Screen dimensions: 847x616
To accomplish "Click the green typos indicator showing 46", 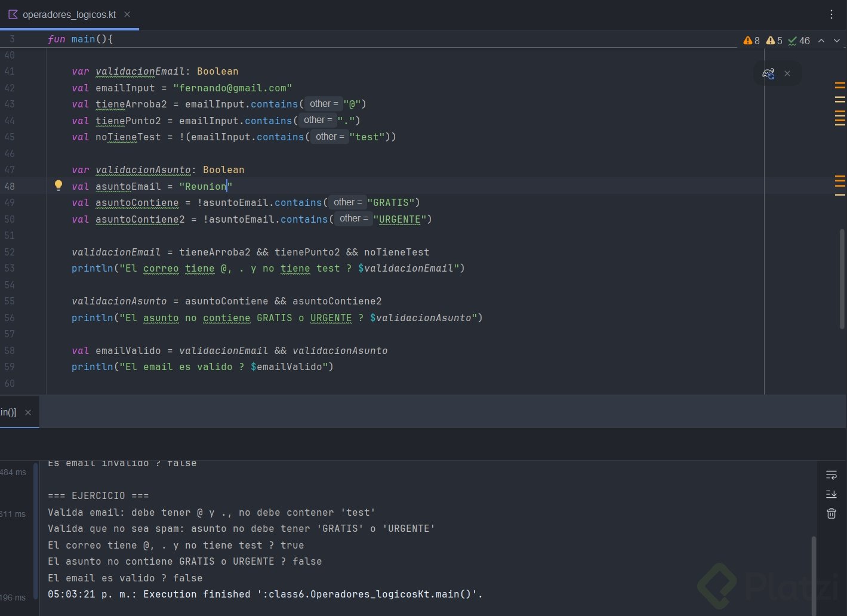I will pyautogui.click(x=799, y=41).
